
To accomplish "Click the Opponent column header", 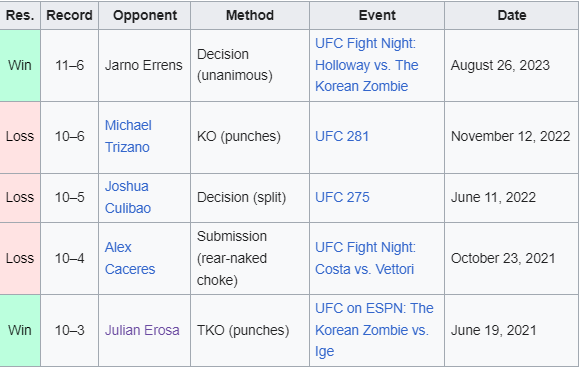I will [145, 15].
